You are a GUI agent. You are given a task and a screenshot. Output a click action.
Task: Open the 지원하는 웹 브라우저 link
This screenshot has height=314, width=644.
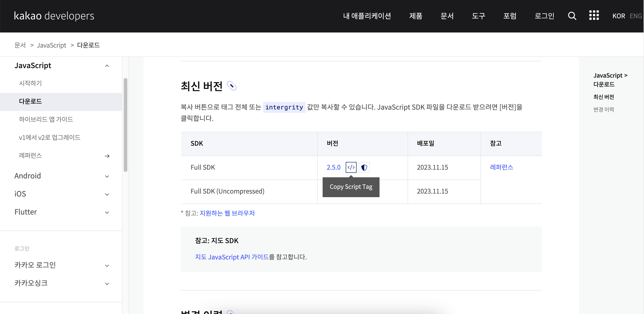tap(227, 213)
